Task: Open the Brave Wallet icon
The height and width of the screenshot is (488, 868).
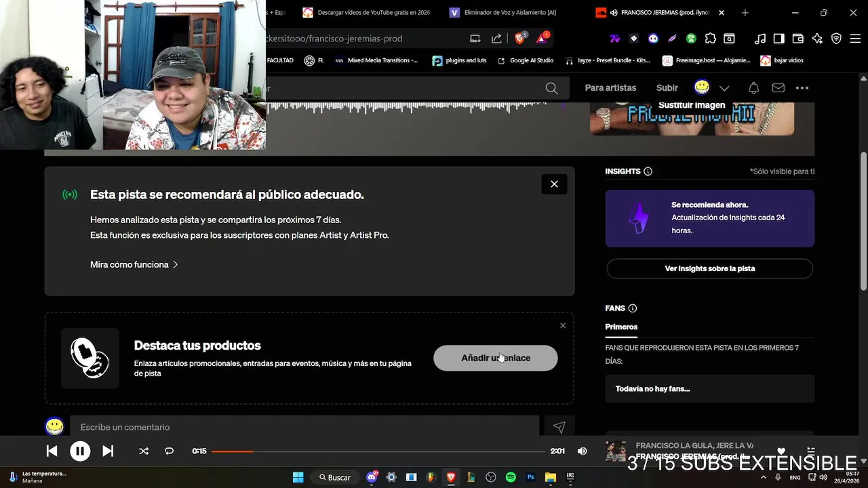Action: click(x=798, y=39)
